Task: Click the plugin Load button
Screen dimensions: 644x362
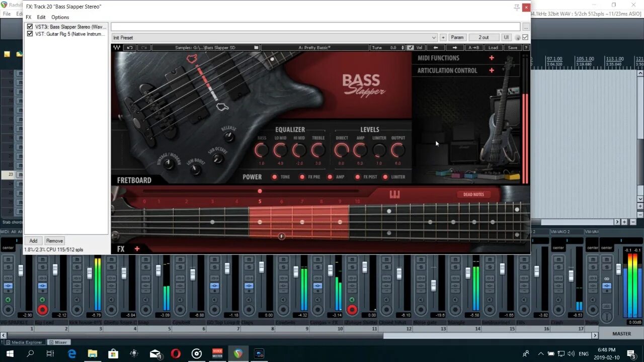Action: click(x=493, y=48)
